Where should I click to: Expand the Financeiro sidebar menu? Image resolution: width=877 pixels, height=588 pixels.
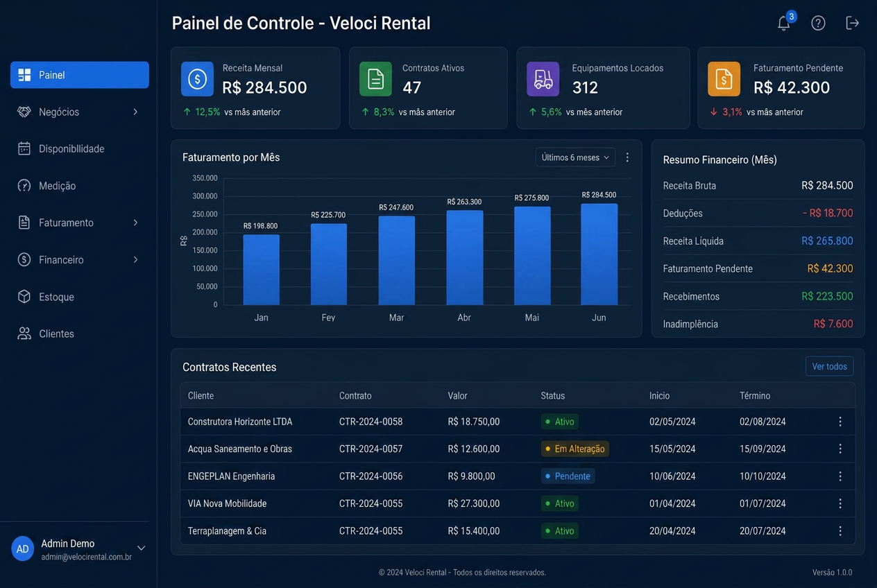80,260
